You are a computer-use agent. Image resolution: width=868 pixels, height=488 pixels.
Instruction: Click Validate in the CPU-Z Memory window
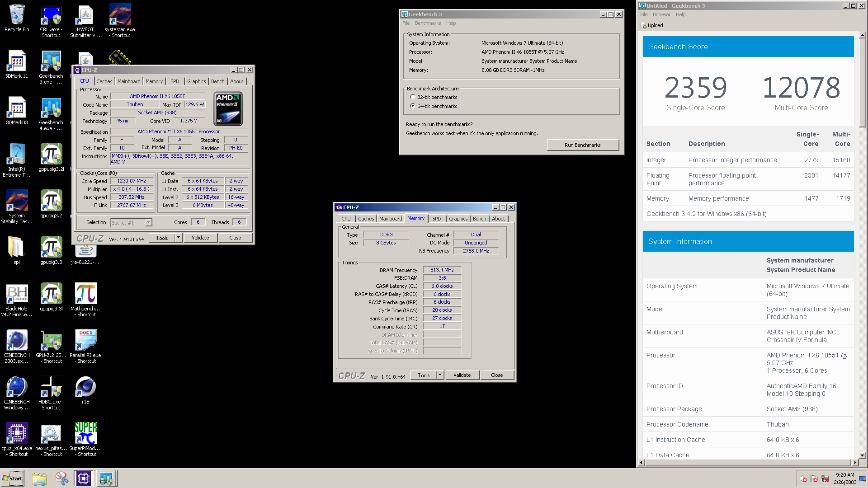point(462,375)
